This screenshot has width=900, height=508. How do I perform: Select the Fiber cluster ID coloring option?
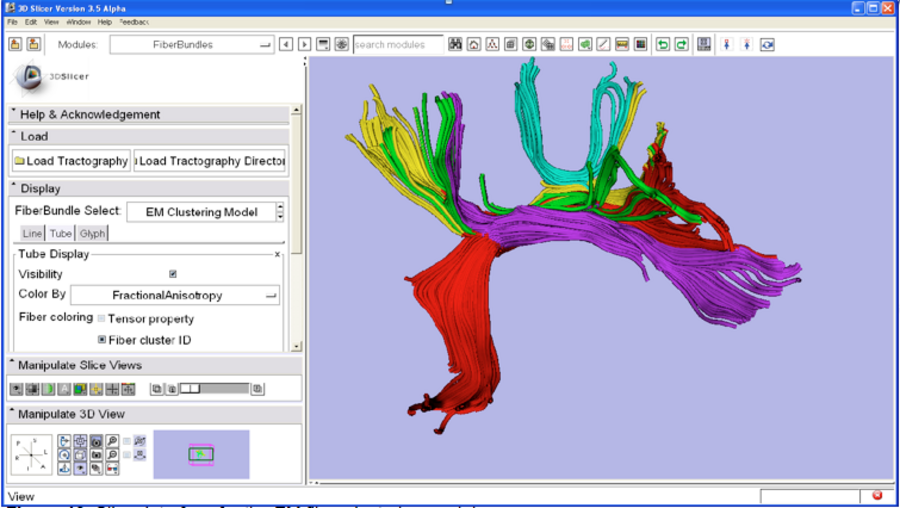point(101,340)
